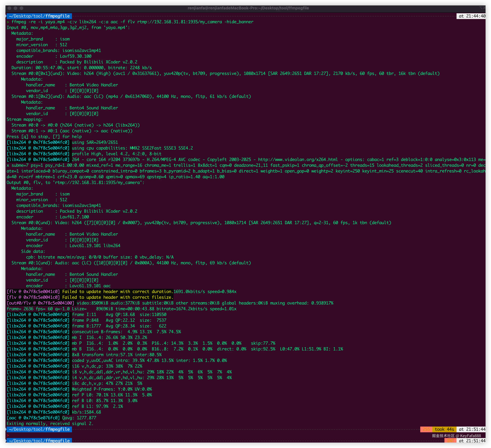The image size is (491, 448).
Task: Click the rtmp URL in the ffmpeg command
Action: pos(179,22)
